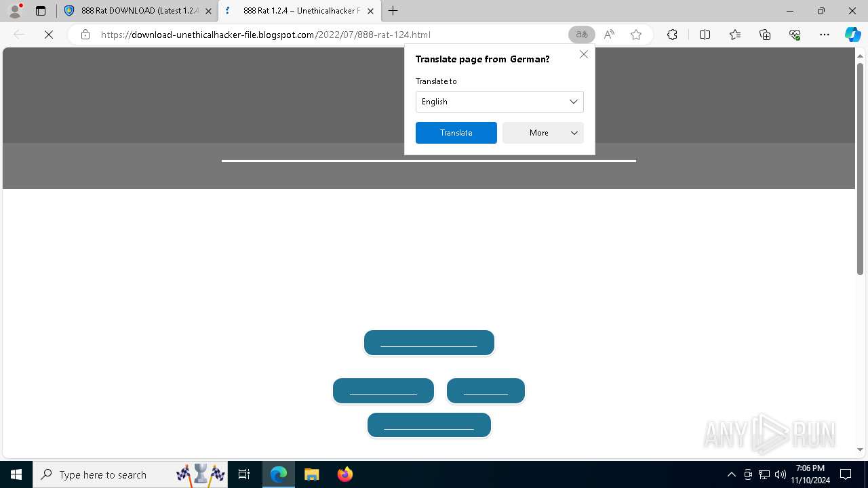Viewport: 868px width, 488px height.
Task: Open the volume control tray icon
Action: click(x=781, y=474)
